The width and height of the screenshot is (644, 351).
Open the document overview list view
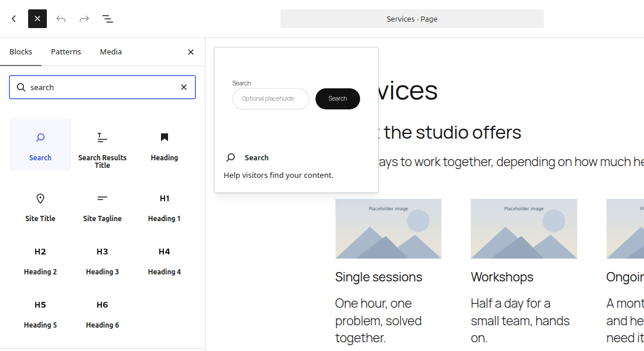(x=108, y=19)
